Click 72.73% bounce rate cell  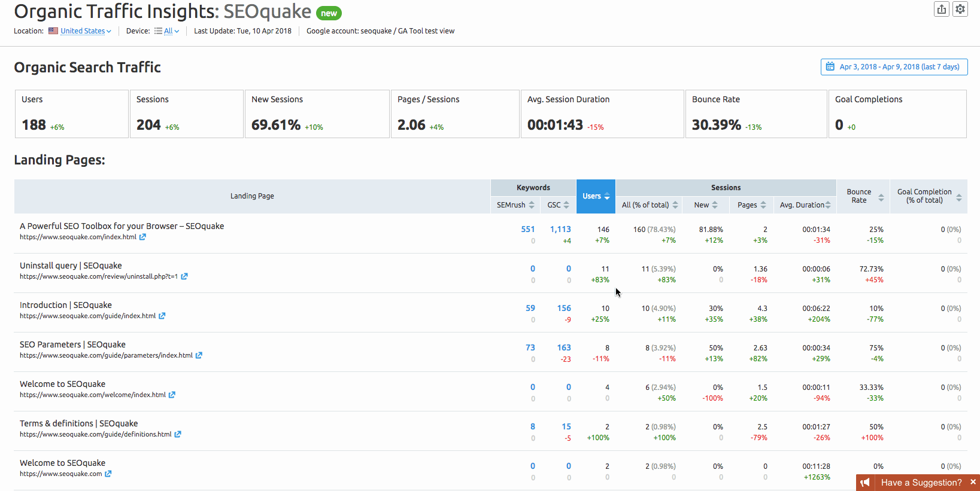click(x=871, y=269)
